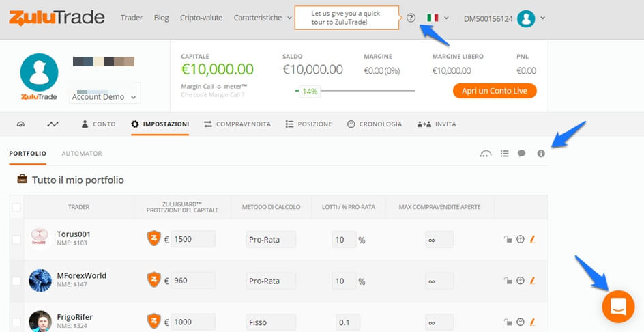
Task: Switch to the Cronologia tab
Action: coord(375,124)
